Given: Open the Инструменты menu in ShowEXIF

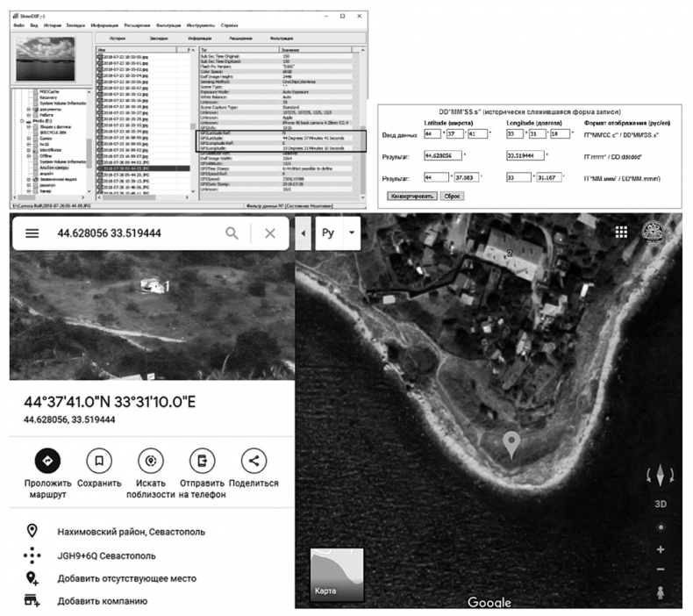Looking at the screenshot, I should pyautogui.click(x=201, y=25).
